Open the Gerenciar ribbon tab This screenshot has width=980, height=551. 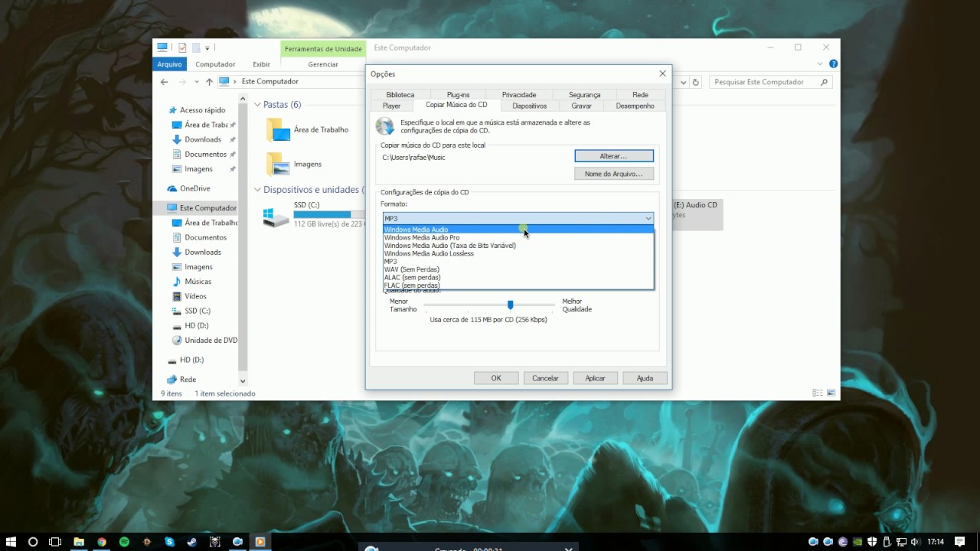coord(323,64)
